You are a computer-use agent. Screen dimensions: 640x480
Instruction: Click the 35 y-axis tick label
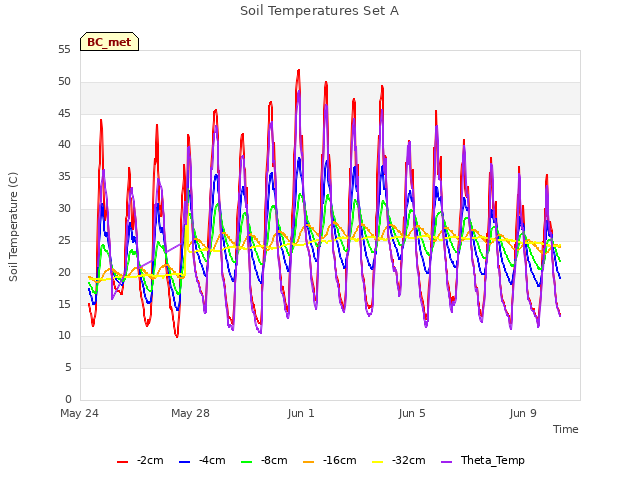tap(64, 177)
